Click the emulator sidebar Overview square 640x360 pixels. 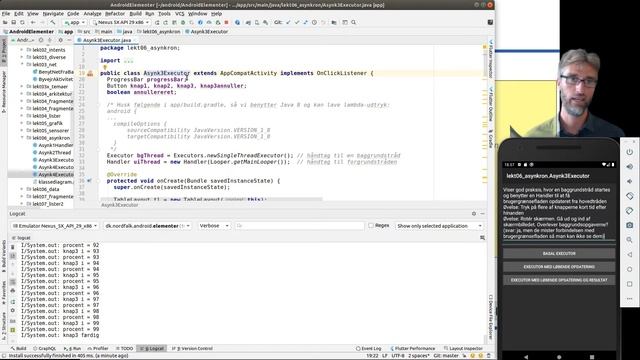(x=629, y=284)
